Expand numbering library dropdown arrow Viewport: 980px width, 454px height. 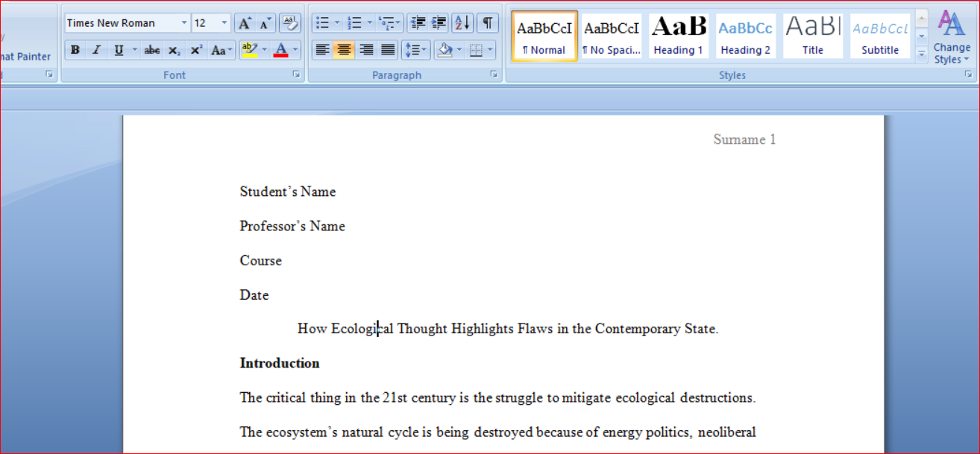coord(369,23)
